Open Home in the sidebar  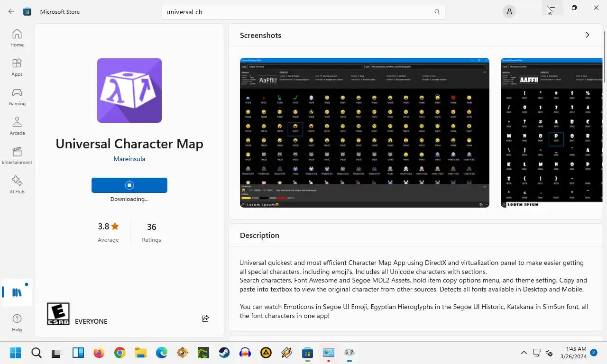point(17,38)
